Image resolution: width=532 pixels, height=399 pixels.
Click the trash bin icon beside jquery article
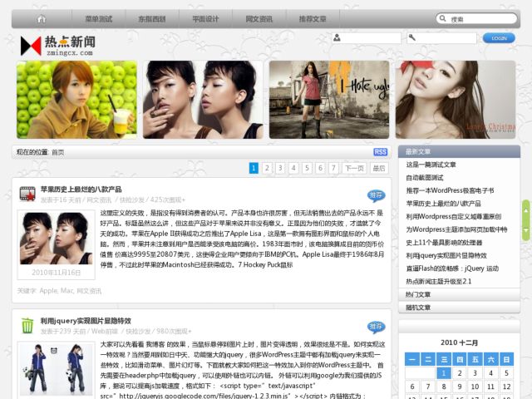click(27, 325)
